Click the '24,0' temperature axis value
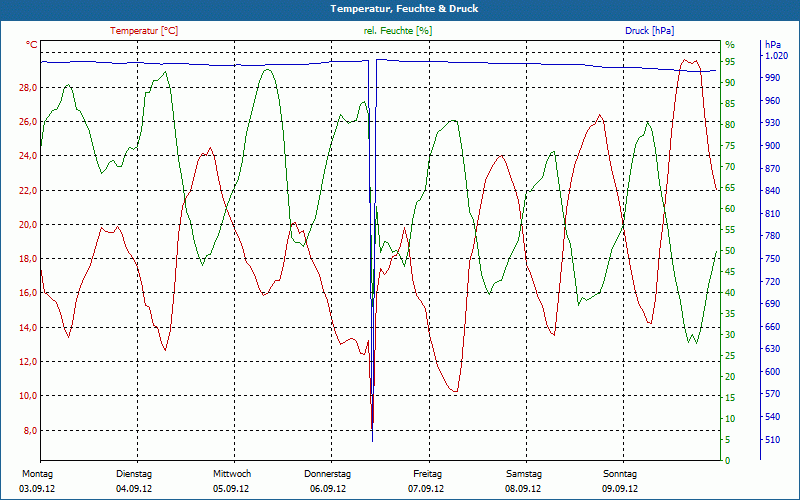The width and height of the screenshot is (800, 500). [29, 156]
